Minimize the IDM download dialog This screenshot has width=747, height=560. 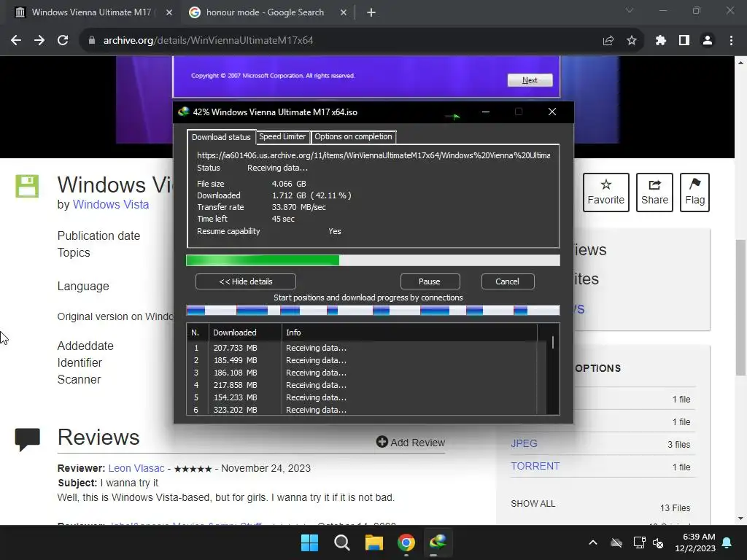pos(486,112)
